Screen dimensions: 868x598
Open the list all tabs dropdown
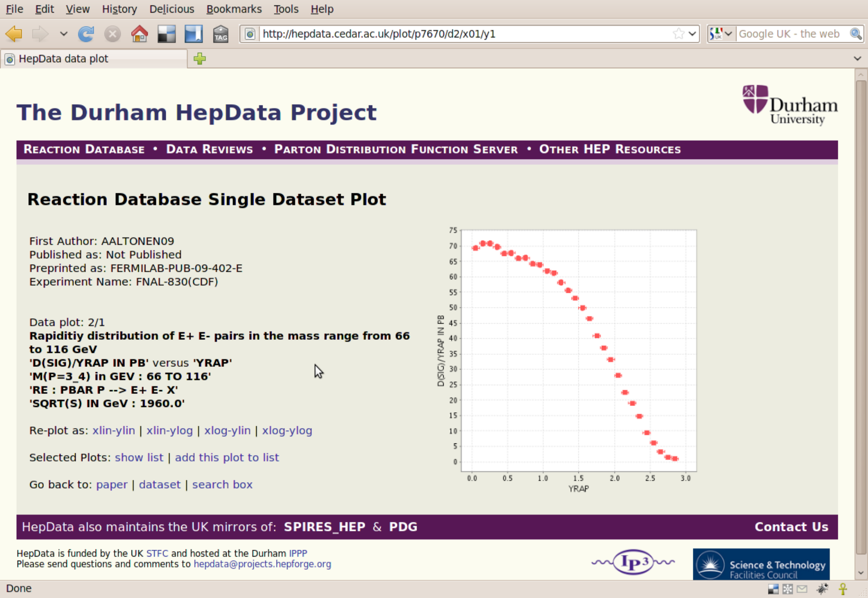(x=857, y=59)
